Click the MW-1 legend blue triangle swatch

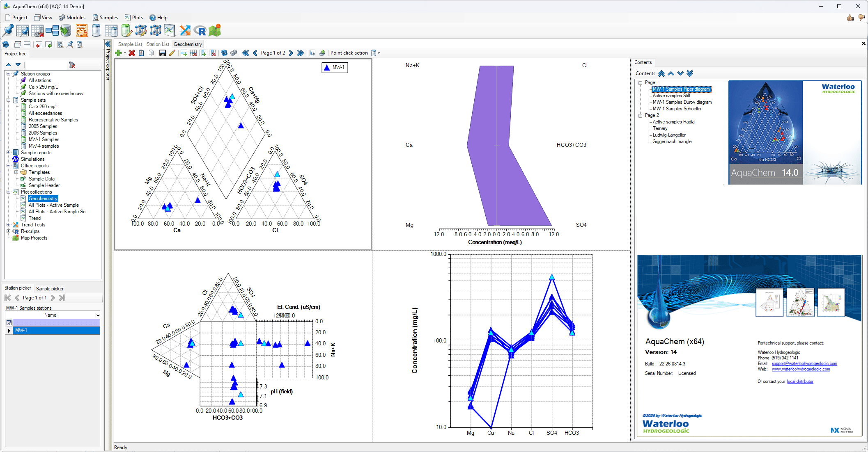(x=327, y=67)
